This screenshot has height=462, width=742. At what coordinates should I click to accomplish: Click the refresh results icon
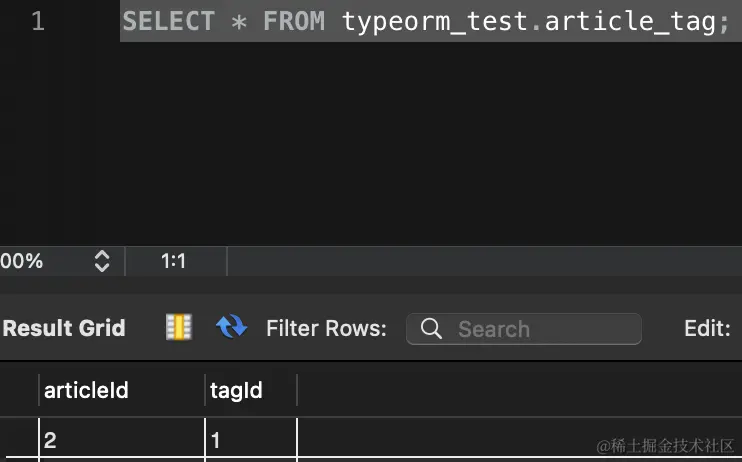pos(231,327)
